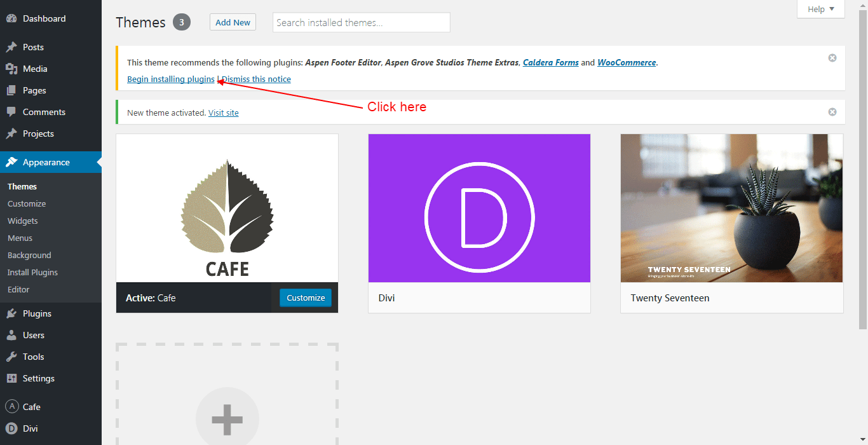Open the Tools menu

click(x=51, y=357)
